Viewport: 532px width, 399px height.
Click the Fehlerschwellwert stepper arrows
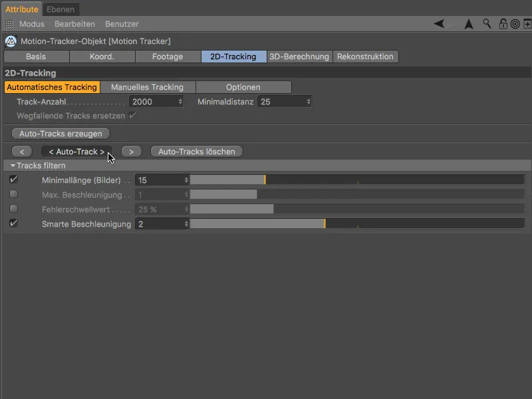point(186,209)
